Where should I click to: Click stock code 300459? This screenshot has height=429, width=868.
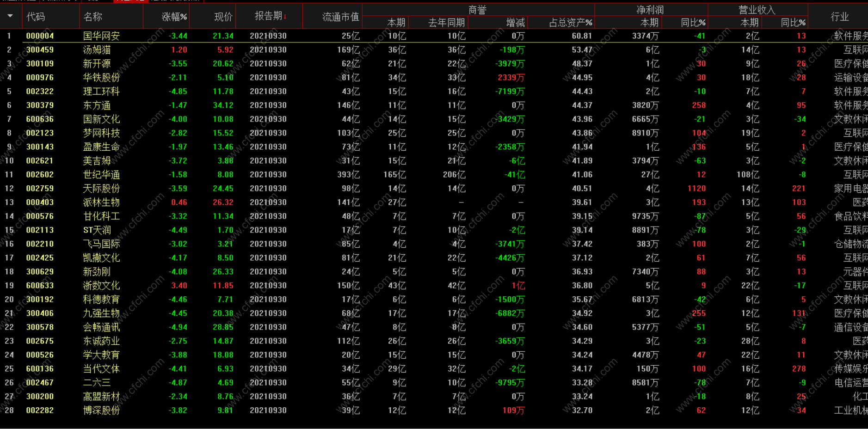[x=40, y=49]
